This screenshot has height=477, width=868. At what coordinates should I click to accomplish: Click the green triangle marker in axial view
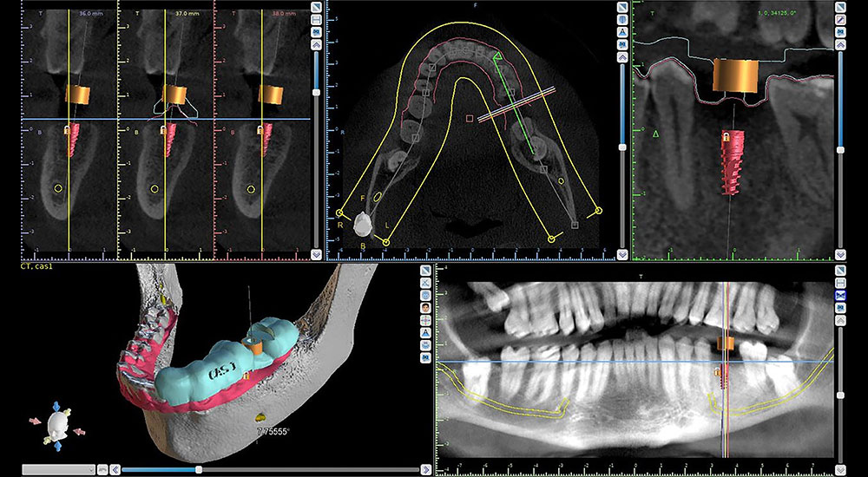497,56
